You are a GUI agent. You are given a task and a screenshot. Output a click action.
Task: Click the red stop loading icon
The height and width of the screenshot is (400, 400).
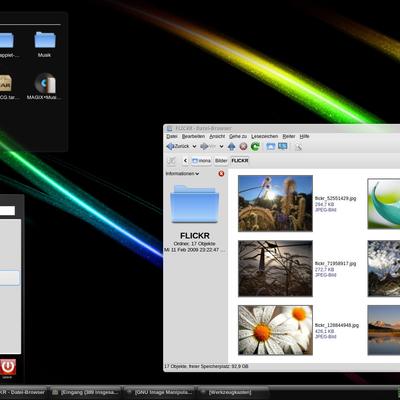[243, 146]
